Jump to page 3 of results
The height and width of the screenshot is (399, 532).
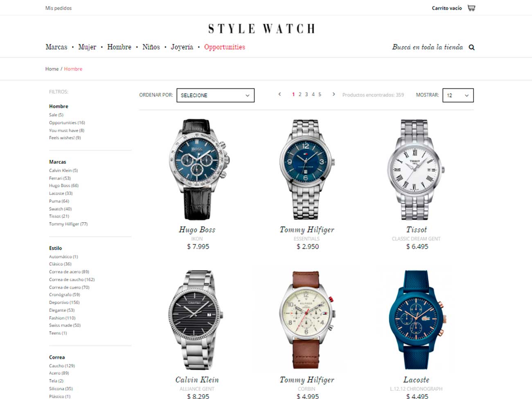pyautogui.click(x=307, y=94)
